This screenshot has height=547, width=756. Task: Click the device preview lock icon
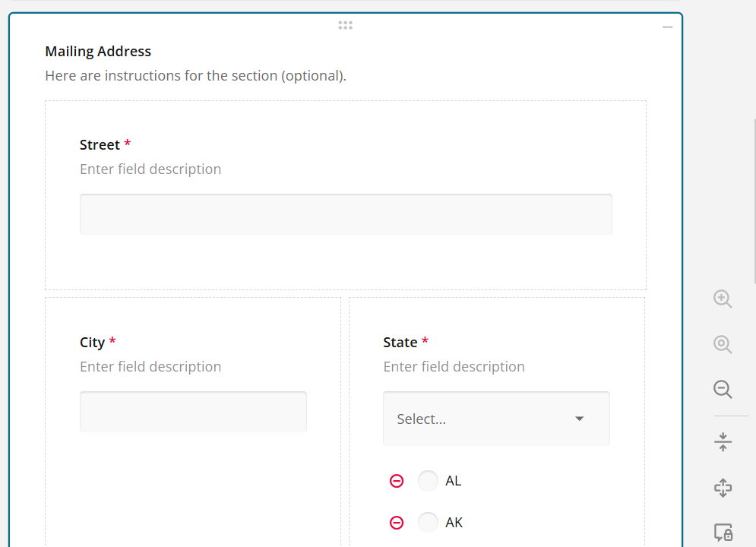click(x=723, y=533)
